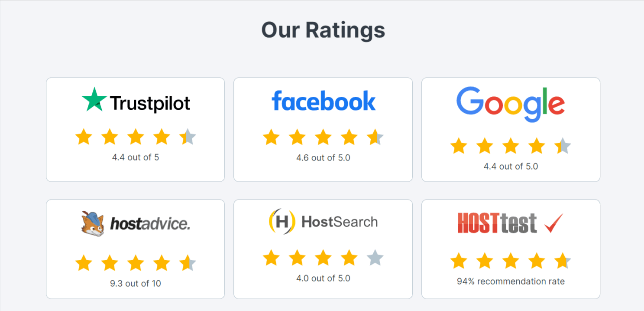Select the first star under Google
This screenshot has width=644, height=311.
(x=459, y=146)
